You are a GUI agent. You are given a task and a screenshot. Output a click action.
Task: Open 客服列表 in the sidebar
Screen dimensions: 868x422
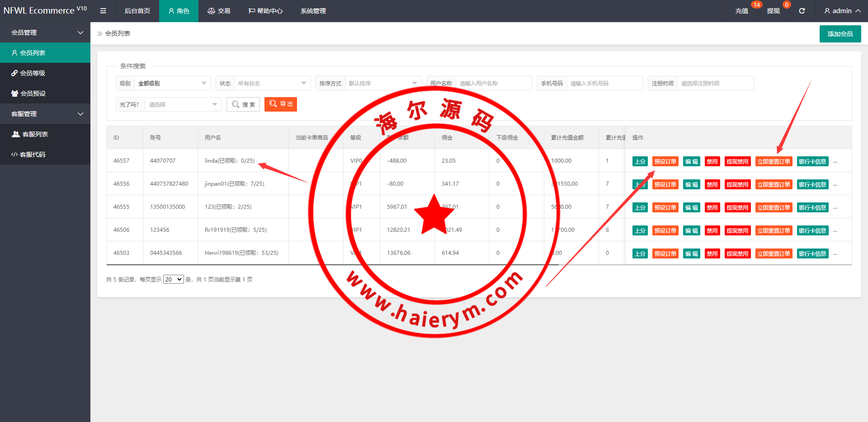(35, 134)
